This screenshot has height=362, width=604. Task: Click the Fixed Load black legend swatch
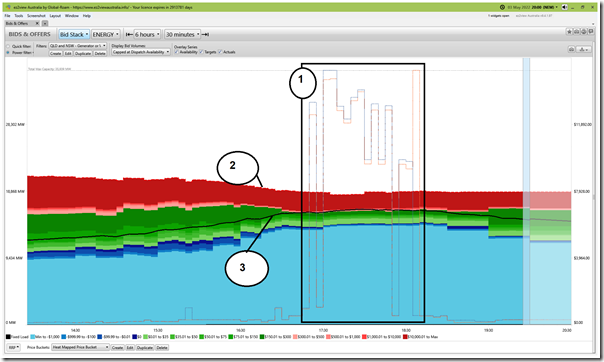(x=8, y=337)
